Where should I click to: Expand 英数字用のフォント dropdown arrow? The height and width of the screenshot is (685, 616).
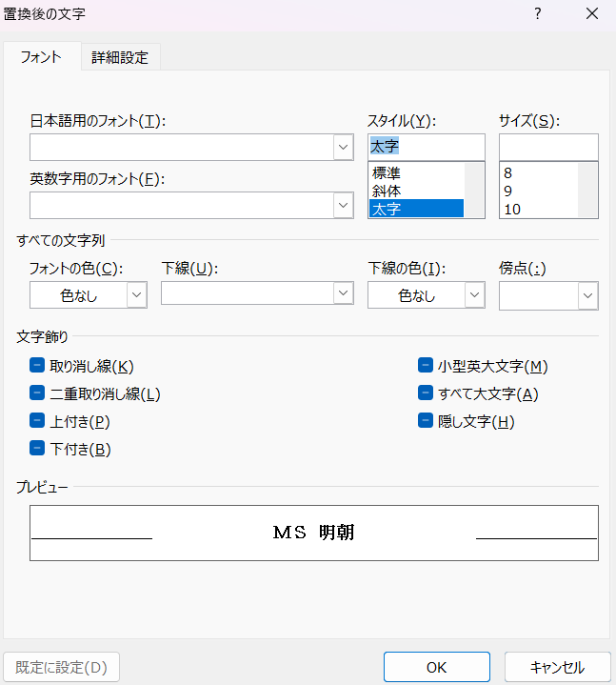tap(343, 205)
